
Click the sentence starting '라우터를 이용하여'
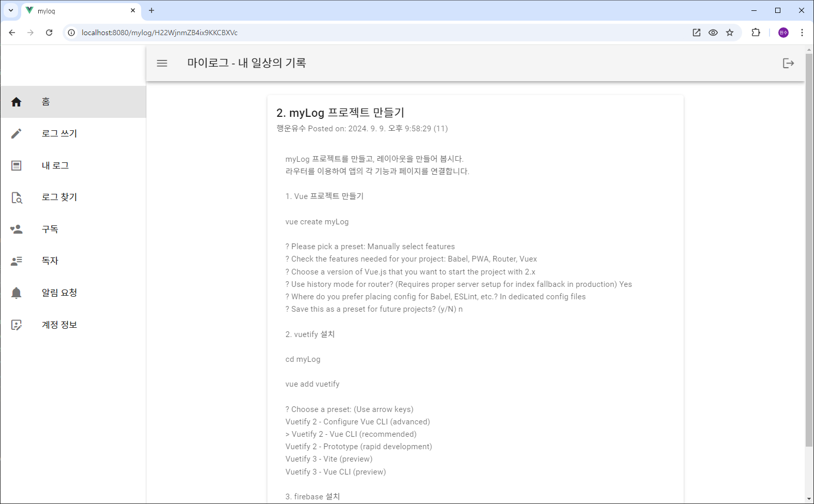point(378,171)
